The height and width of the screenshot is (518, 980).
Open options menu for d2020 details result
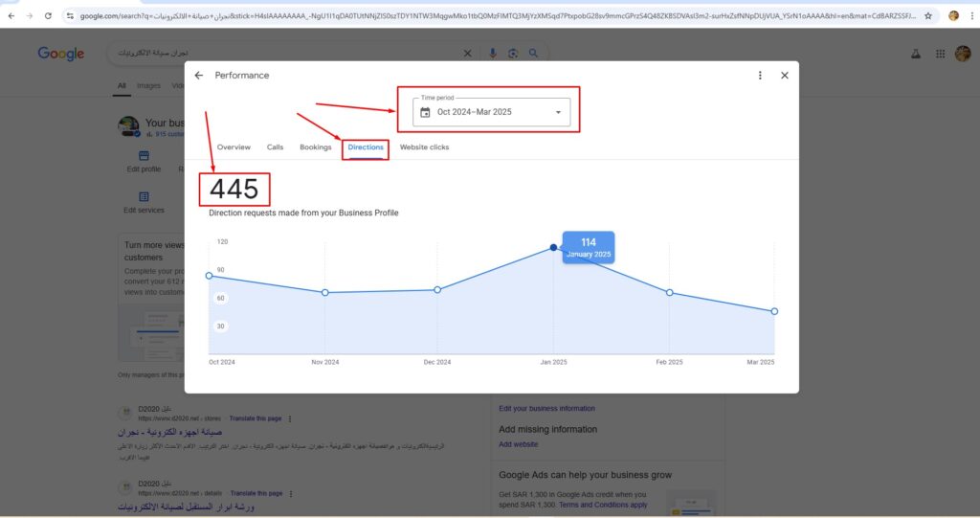tap(291, 494)
